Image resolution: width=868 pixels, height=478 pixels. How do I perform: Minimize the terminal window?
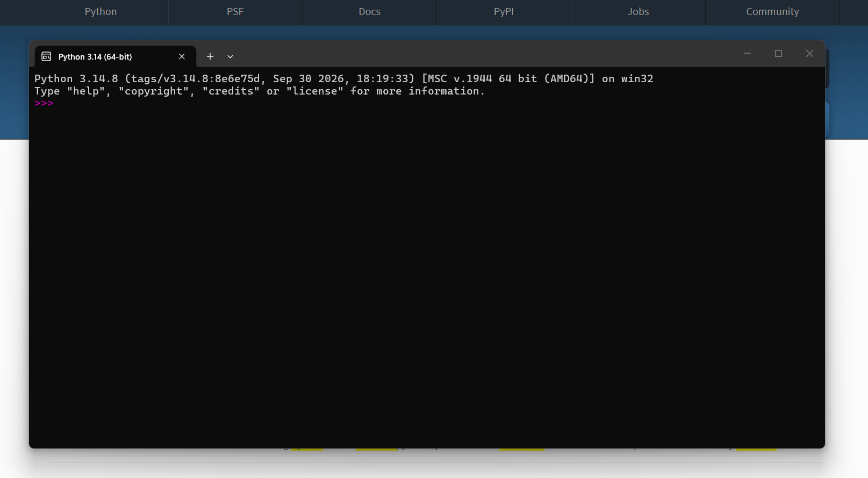(747, 53)
